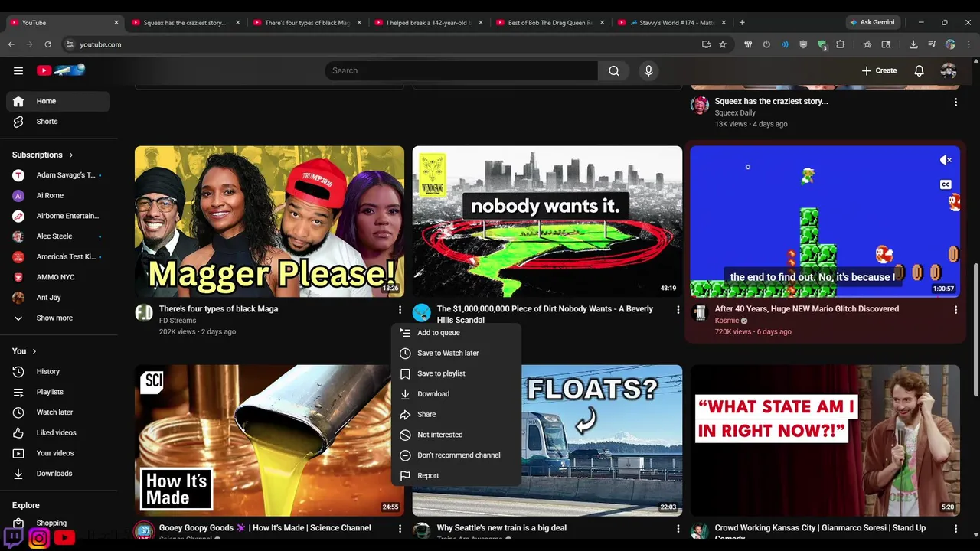
Task: Click the Kosmic channel avatar
Action: coord(699,312)
